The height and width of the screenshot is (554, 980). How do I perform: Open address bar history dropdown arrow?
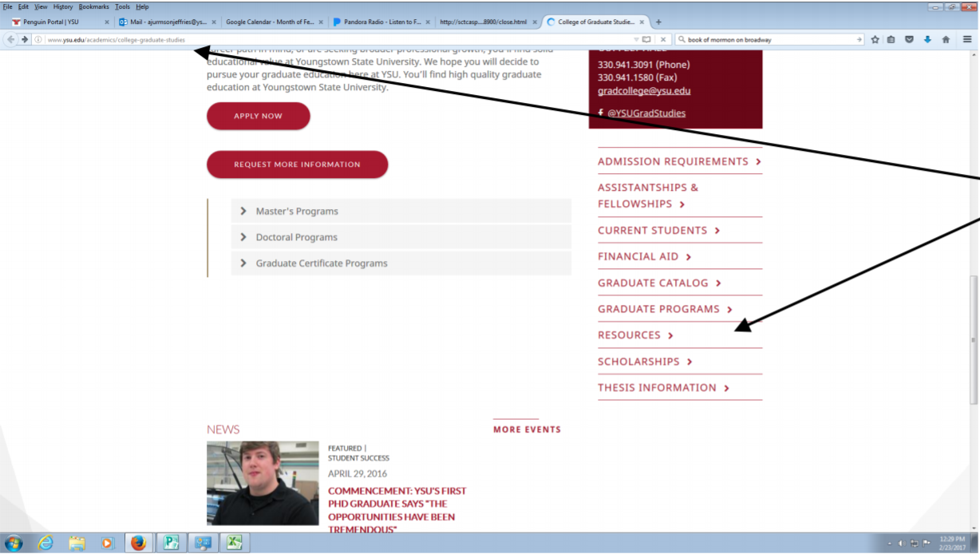point(636,39)
